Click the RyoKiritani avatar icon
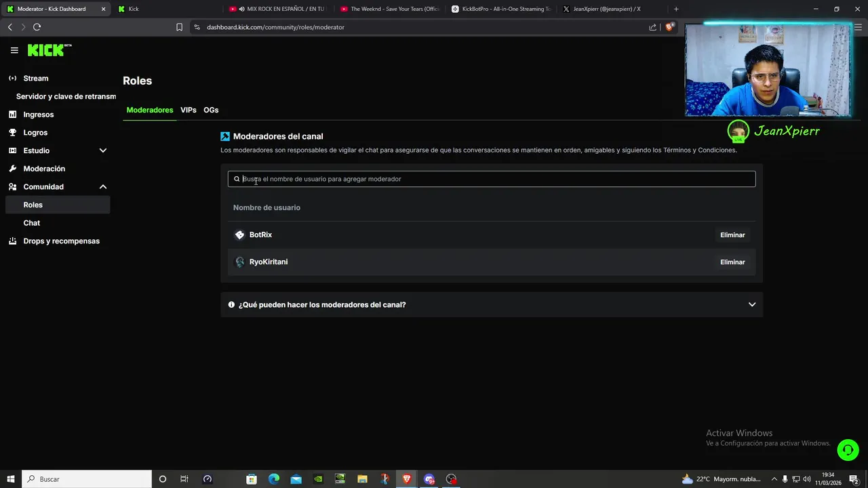The image size is (868, 488). click(239, 262)
